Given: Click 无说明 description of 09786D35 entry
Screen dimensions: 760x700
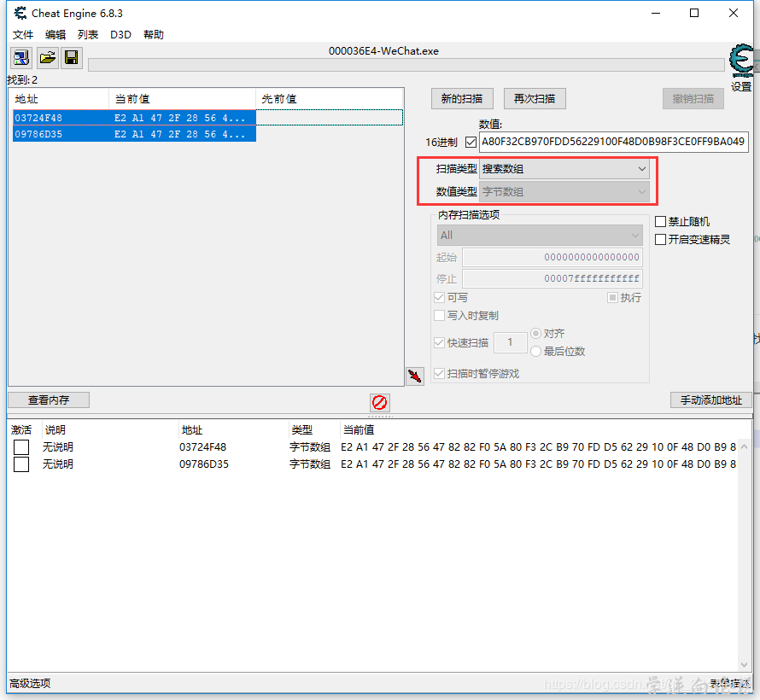Looking at the screenshot, I should coord(58,464).
